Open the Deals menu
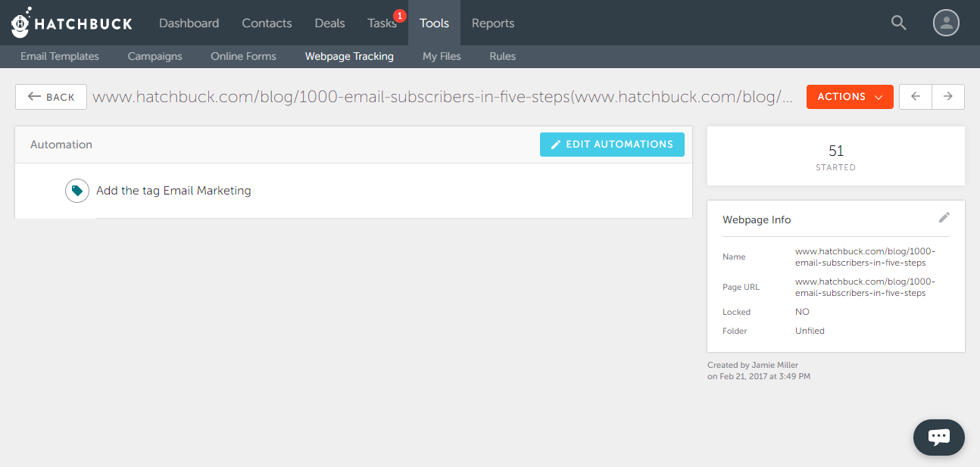Viewport: 980px width, 467px height. pos(329,23)
